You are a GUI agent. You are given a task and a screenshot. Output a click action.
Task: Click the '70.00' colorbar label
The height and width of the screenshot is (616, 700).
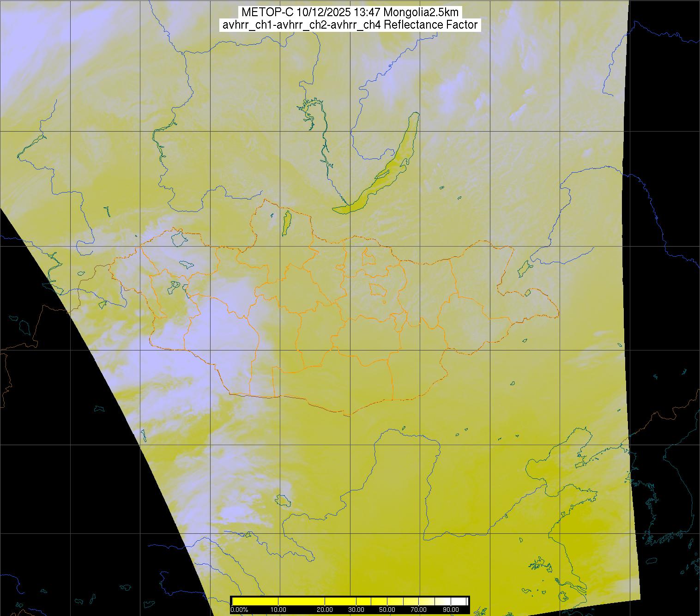(x=418, y=610)
